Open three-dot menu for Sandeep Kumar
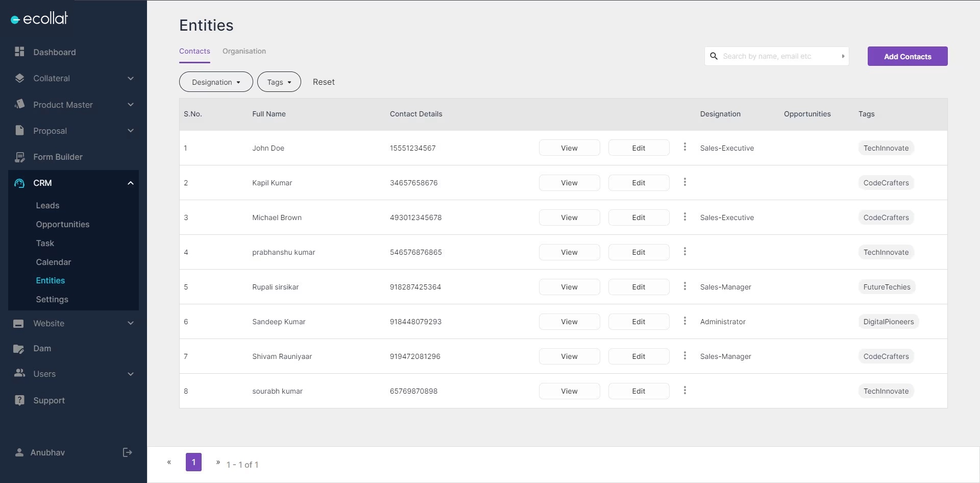This screenshot has width=980, height=483. [684, 321]
